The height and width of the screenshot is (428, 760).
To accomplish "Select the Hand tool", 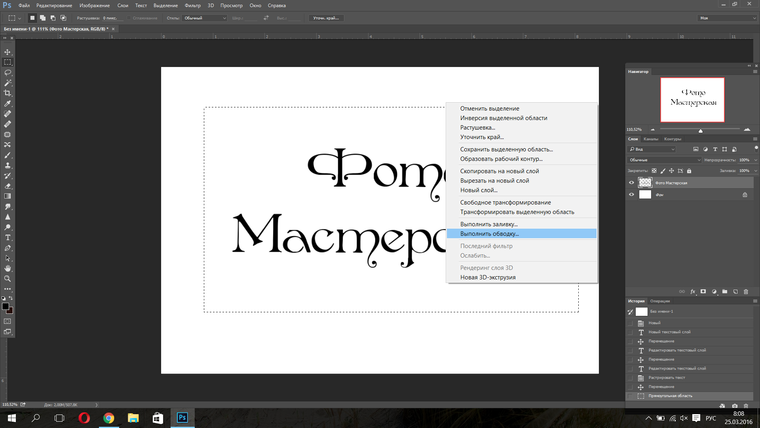I will click(7, 268).
